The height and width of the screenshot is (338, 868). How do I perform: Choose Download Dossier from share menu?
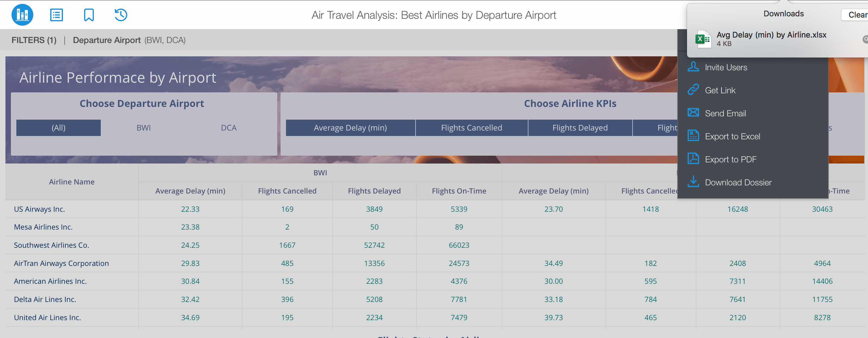click(738, 183)
